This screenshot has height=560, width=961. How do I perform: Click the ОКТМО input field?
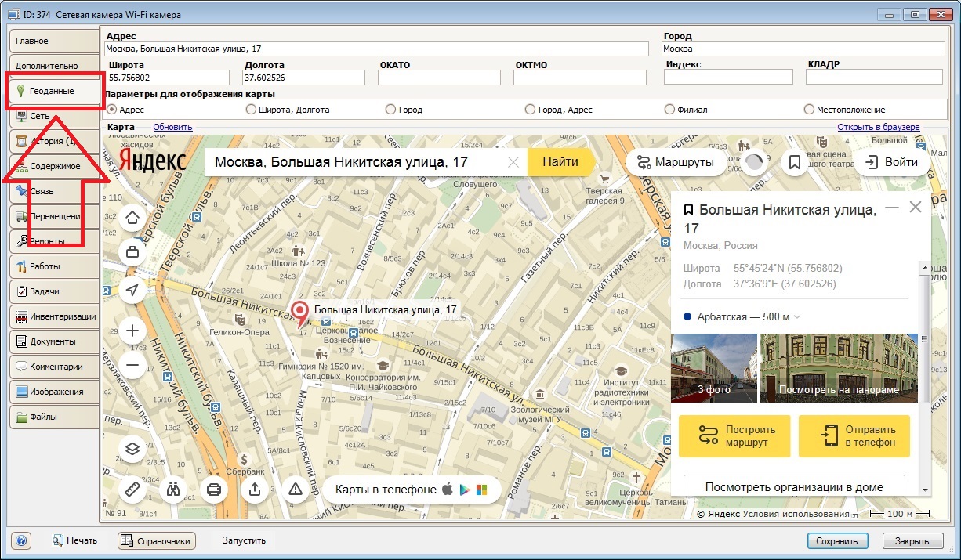[x=580, y=78]
